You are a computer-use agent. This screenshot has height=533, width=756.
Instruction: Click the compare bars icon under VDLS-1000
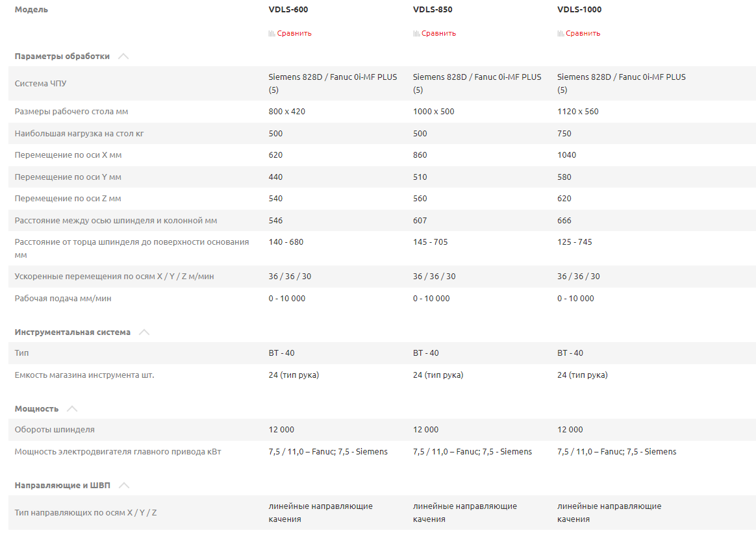(561, 33)
